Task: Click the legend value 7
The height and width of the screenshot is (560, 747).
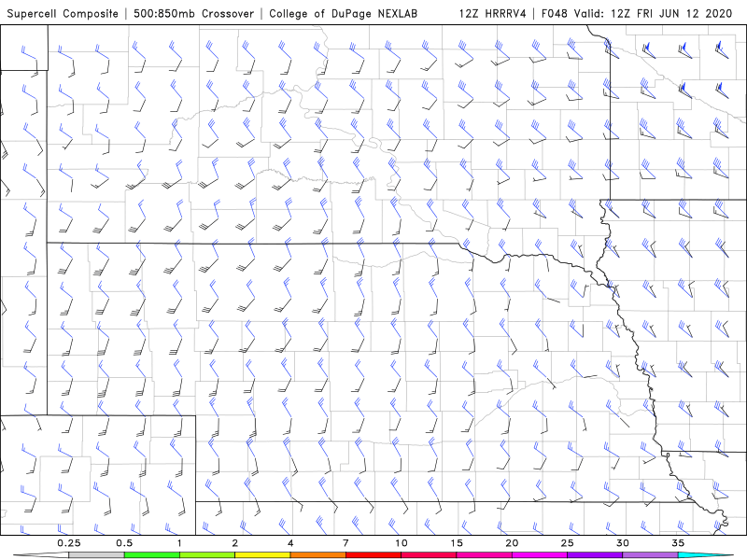Action: 345,543
